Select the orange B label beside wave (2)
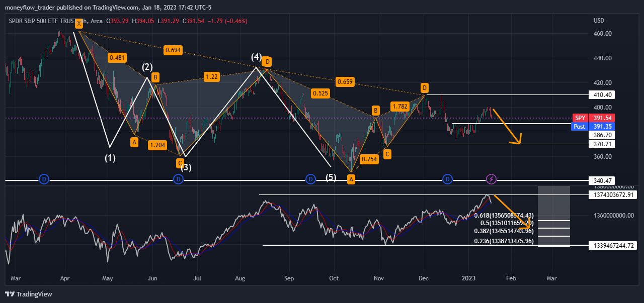The height and width of the screenshot is (303, 644). click(155, 77)
